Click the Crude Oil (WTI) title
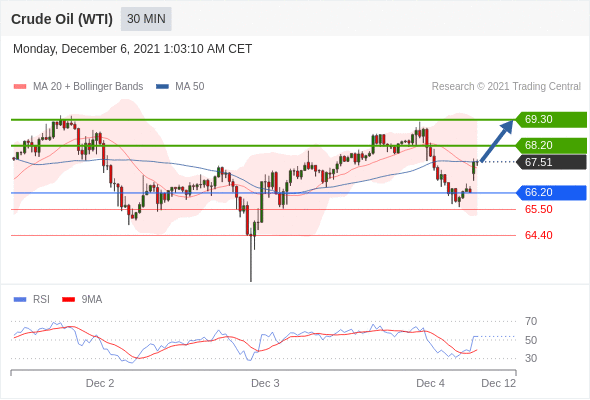590x400 pixels. [x=62, y=19]
